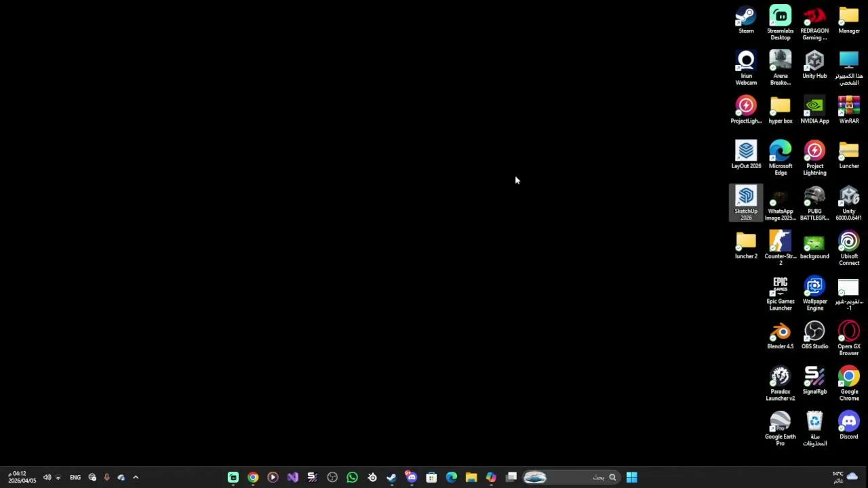The height and width of the screenshot is (488, 868).
Task: Select the Manager folder on the desktop
Action: 849,20
